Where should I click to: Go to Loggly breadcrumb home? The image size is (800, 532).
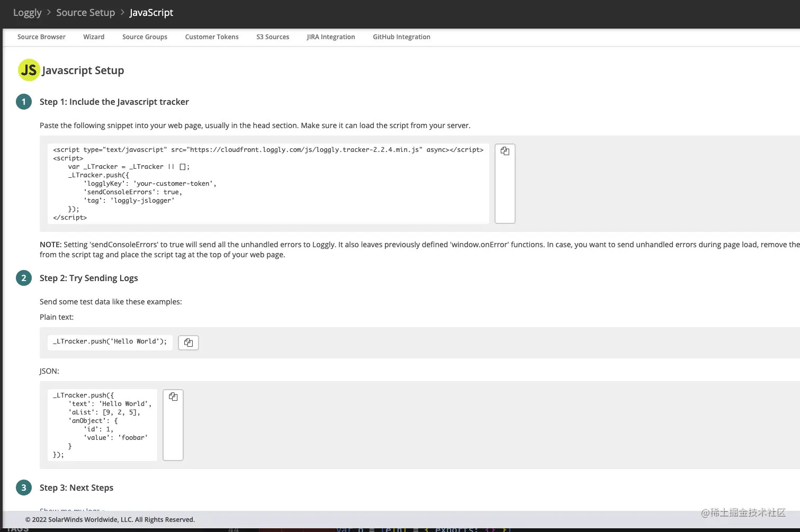pyautogui.click(x=28, y=13)
